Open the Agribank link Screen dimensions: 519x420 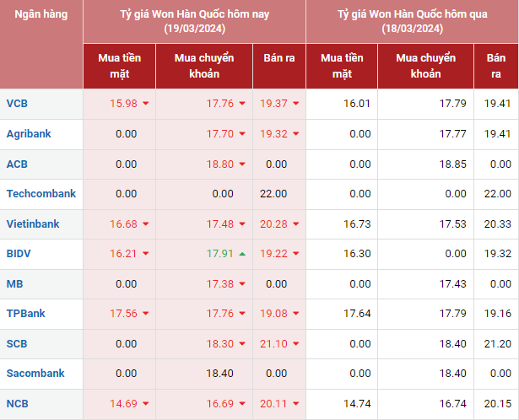(x=30, y=133)
